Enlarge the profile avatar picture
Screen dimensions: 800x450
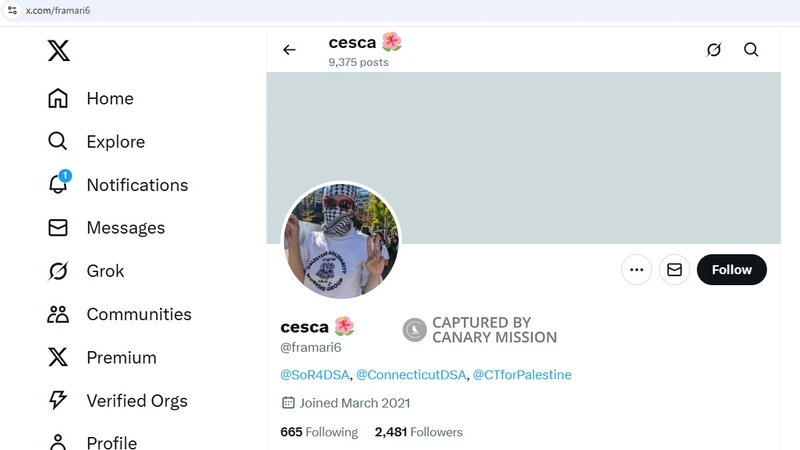[x=341, y=241]
